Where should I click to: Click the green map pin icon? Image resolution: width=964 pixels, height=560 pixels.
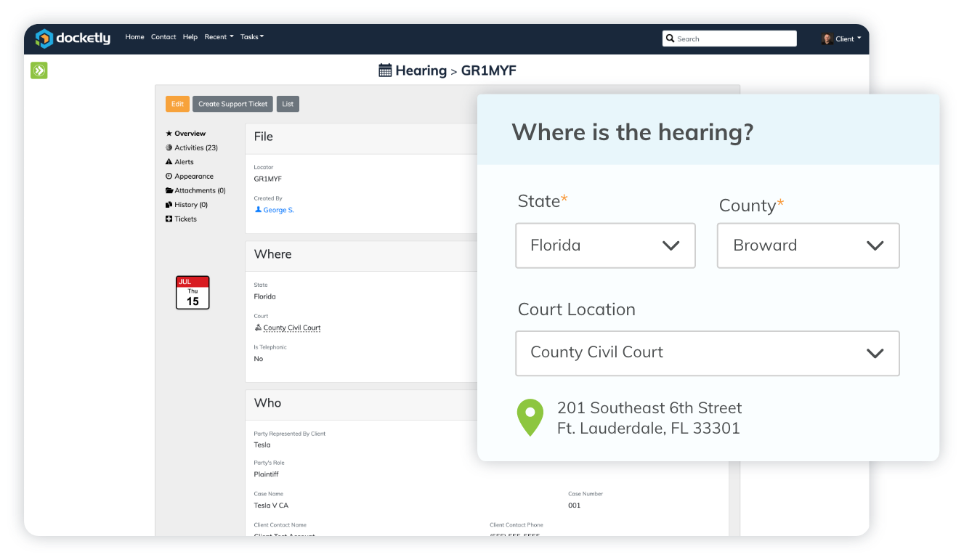[x=530, y=418]
